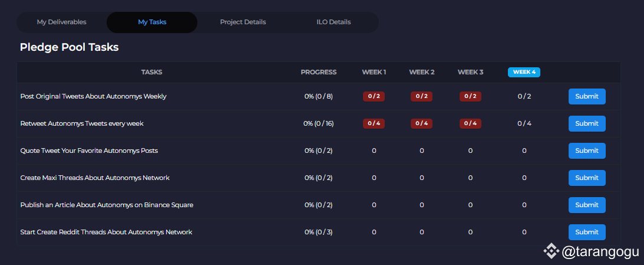Viewport: 644px width, 265px height.
Task: Click Week 2 0/4 badge for Retweet task
Action: pyautogui.click(x=421, y=123)
